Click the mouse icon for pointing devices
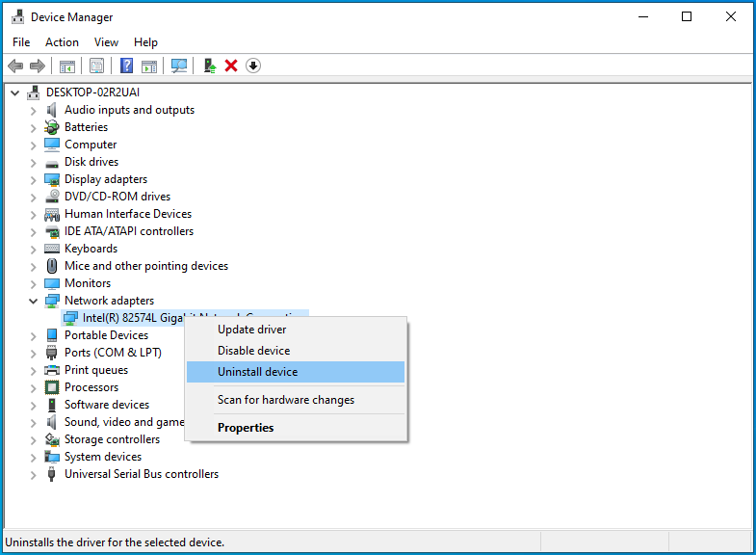The image size is (756, 555). [x=52, y=266]
